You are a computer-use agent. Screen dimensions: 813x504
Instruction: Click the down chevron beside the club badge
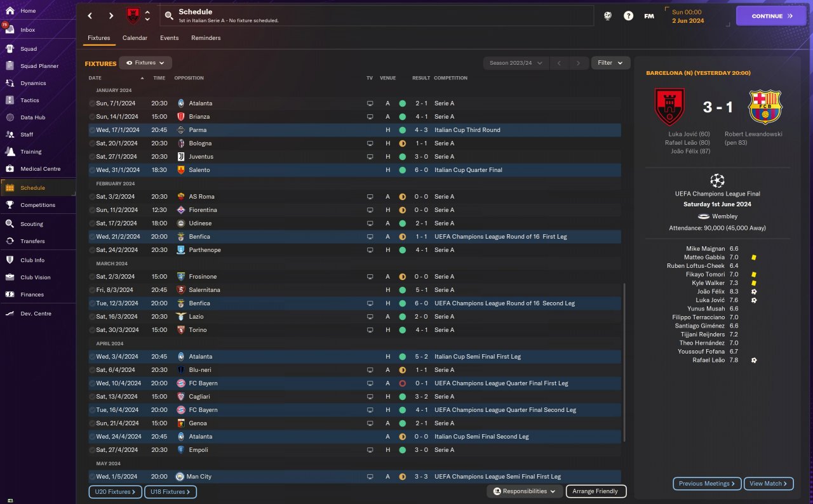[147, 20]
